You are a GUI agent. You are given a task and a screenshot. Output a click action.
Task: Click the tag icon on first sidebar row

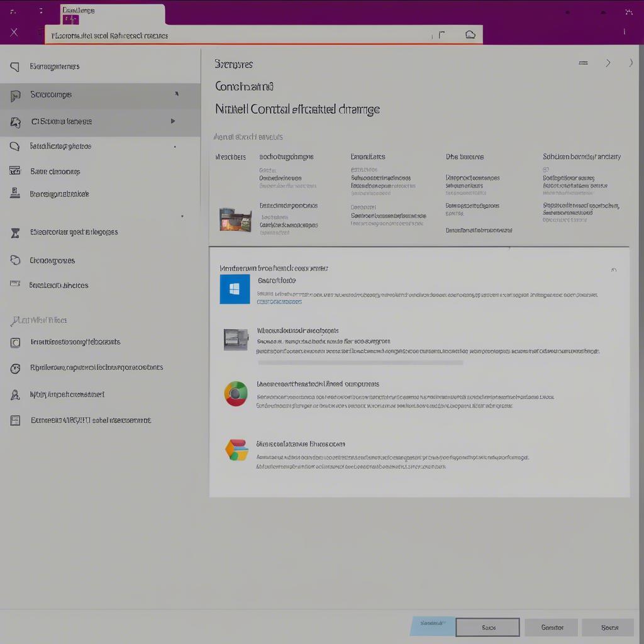15,67
